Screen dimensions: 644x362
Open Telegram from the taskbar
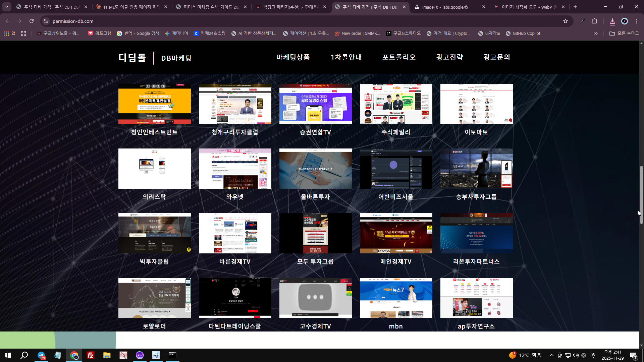(x=41, y=355)
